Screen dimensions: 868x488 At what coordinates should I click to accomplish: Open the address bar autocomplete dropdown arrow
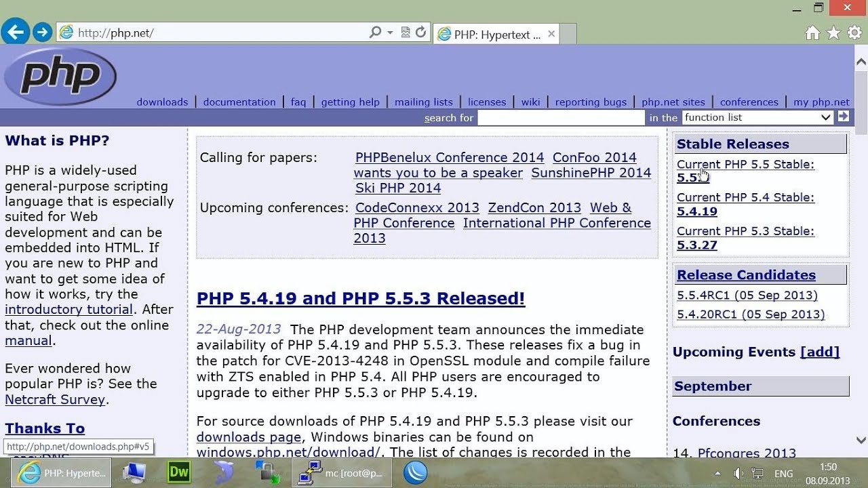point(390,33)
